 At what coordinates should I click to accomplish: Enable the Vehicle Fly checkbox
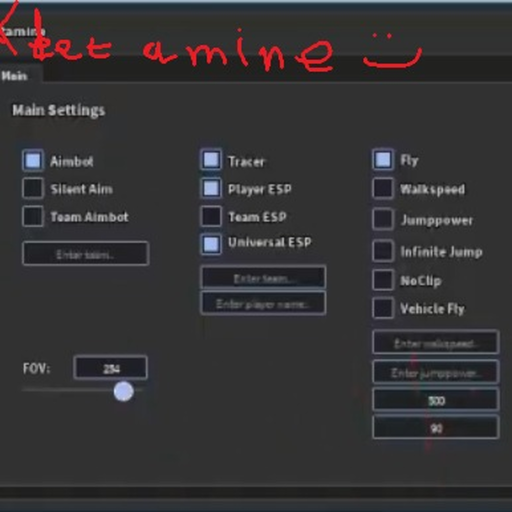[x=383, y=308]
